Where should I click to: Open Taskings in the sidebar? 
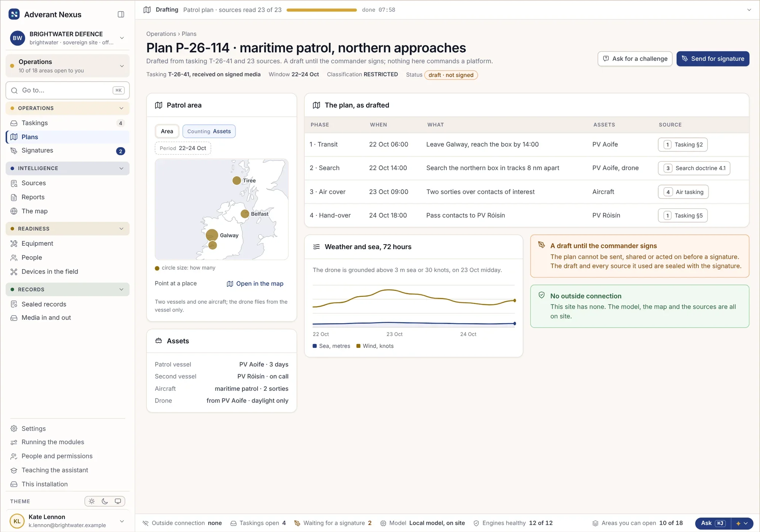coord(67,123)
